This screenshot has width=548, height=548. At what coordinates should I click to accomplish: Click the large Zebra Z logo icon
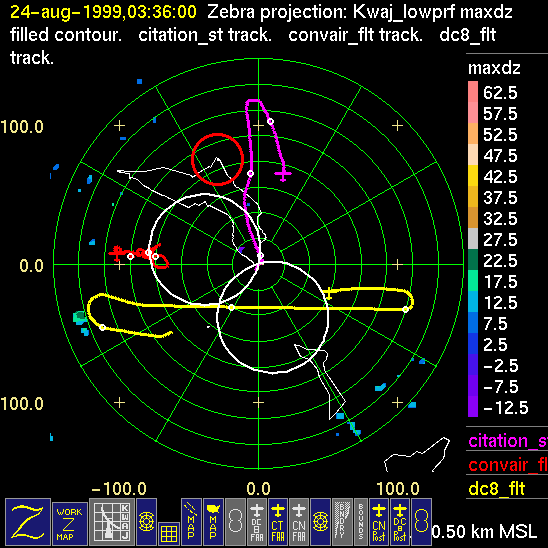(x=28, y=521)
